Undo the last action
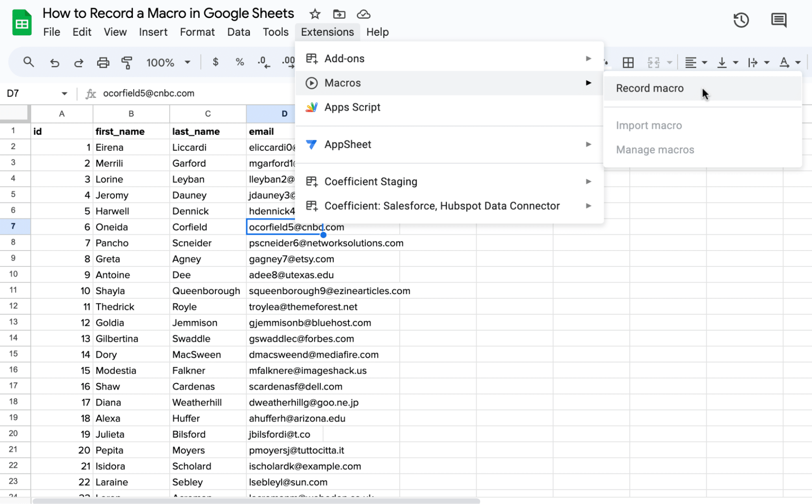The width and height of the screenshot is (812, 504). [54, 63]
